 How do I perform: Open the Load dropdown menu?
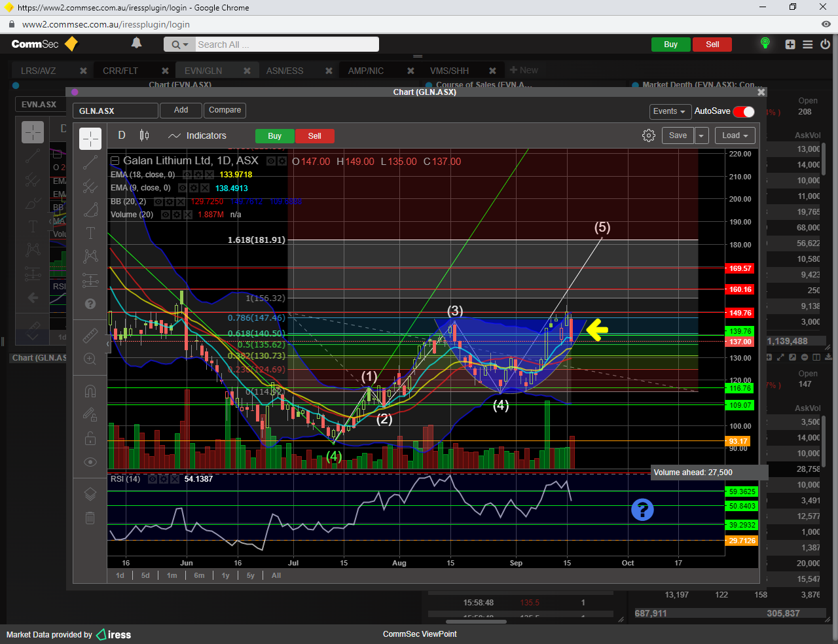tap(735, 135)
